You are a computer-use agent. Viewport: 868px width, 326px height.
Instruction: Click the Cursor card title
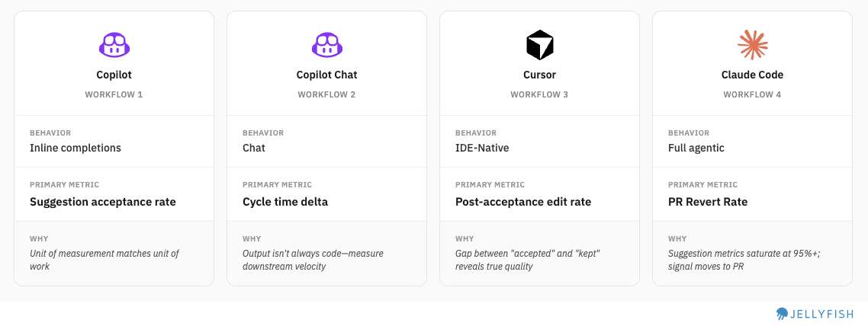pos(539,75)
